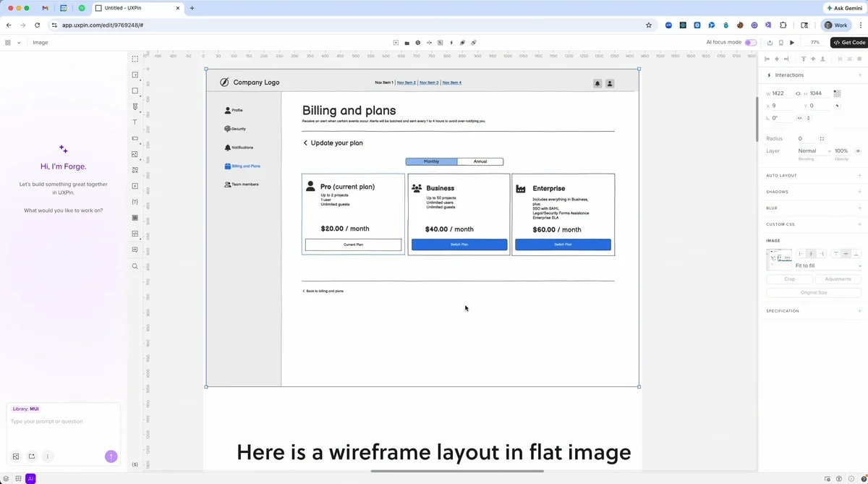Toggle layer visibility eye icon

point(858,151)
